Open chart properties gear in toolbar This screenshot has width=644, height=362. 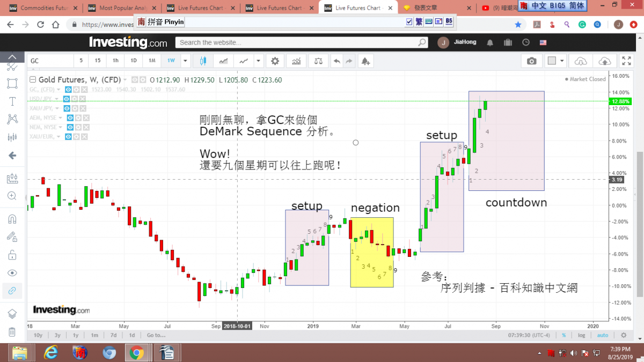[275, 61]
